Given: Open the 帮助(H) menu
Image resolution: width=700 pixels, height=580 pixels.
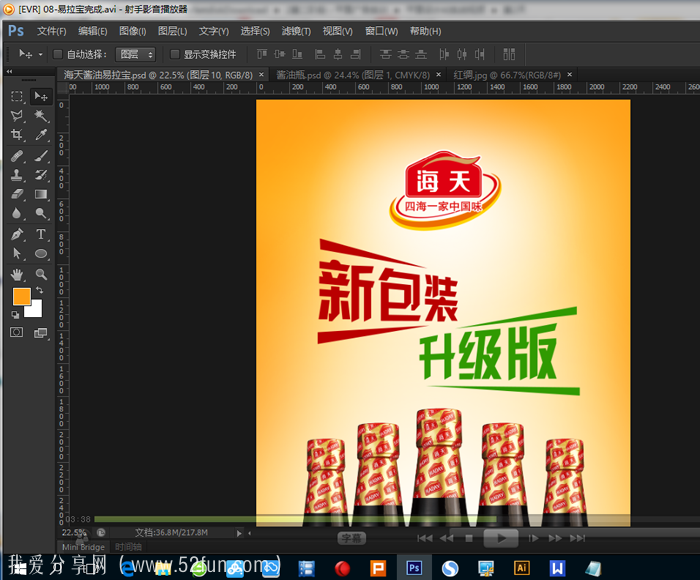Looking at the screenshot, I should click(425, 31).
